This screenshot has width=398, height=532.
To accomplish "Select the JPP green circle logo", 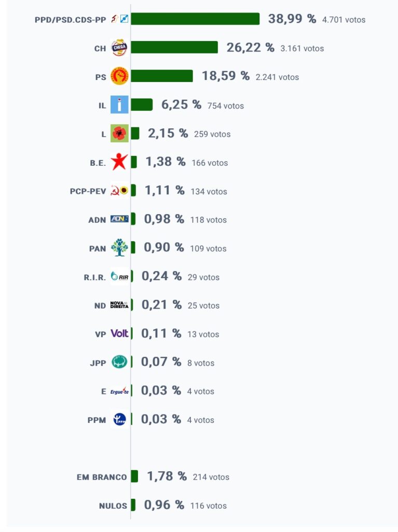I will point(119,362).
